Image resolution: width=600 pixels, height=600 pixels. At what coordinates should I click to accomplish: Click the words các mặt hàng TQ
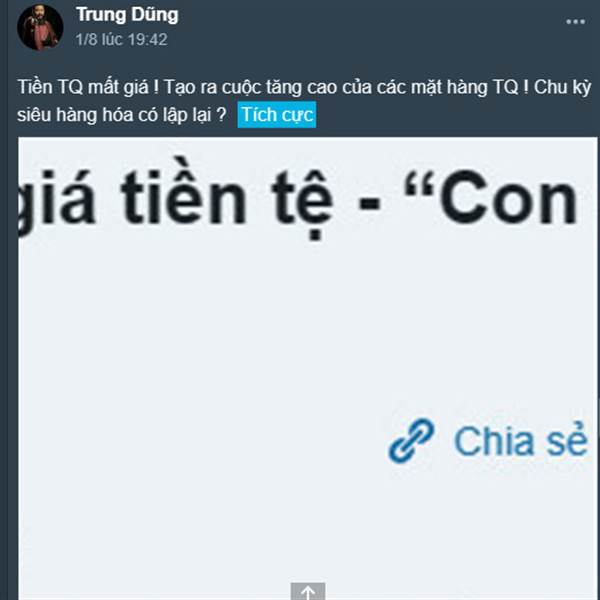pos(447,87)
